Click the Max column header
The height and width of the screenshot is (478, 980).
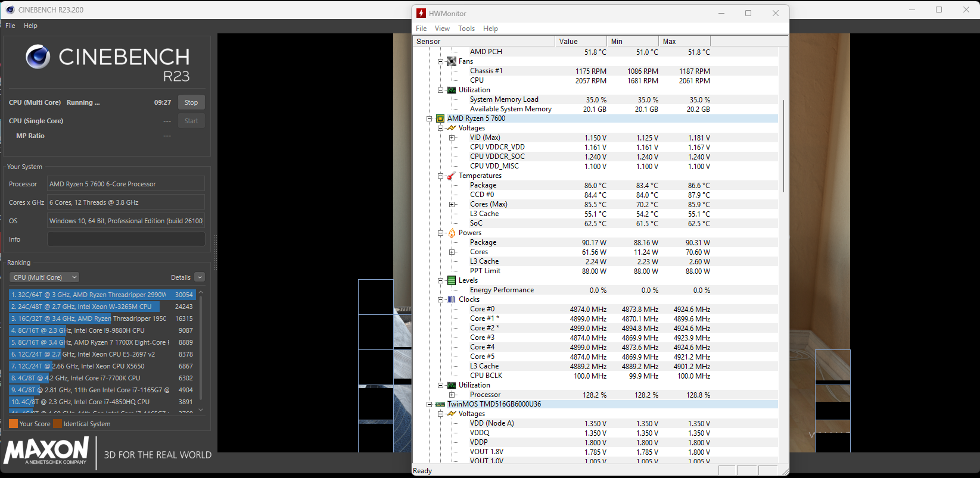click(685, 41)
